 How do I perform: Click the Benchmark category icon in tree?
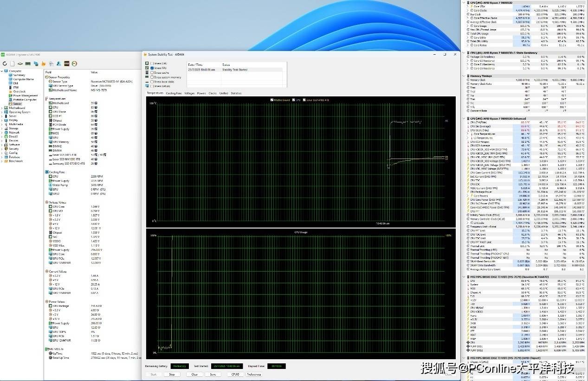click(6, 161)
